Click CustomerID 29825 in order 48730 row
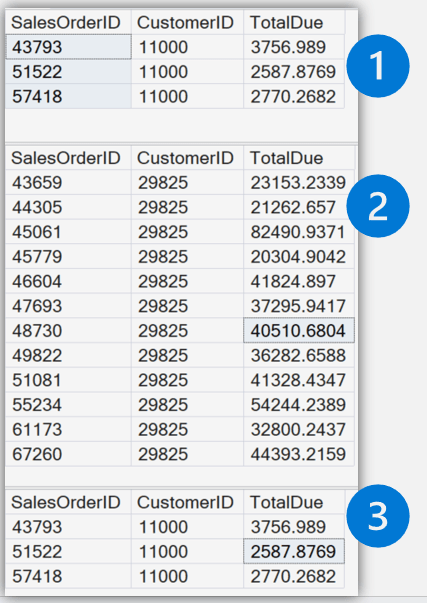The image size is (427, 603). tap(187, 330)
